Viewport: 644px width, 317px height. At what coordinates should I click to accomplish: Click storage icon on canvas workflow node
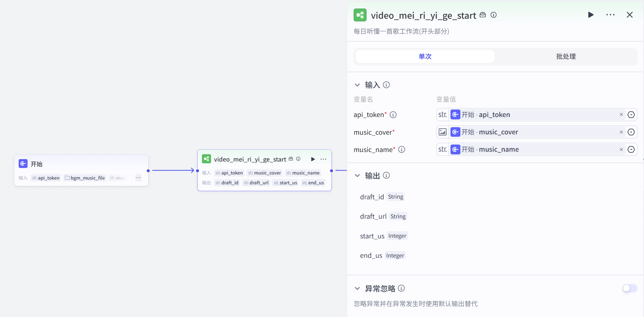click(x=291, y=159)
